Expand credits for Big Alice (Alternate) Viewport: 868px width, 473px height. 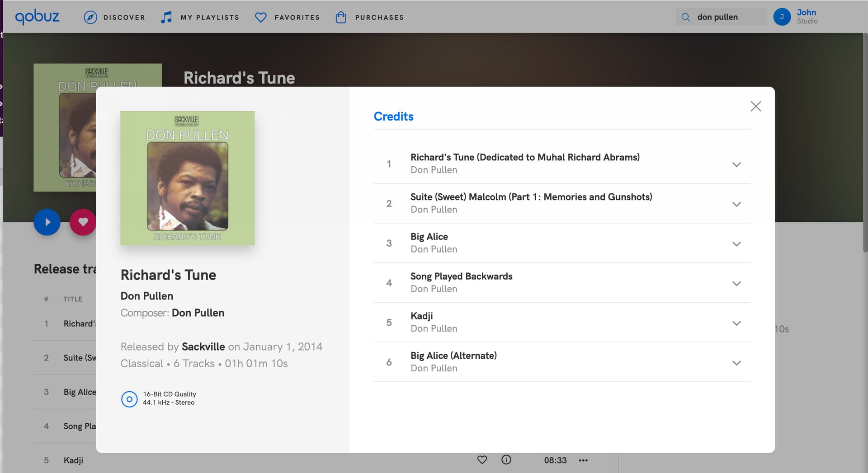click(x=736, y=363)
